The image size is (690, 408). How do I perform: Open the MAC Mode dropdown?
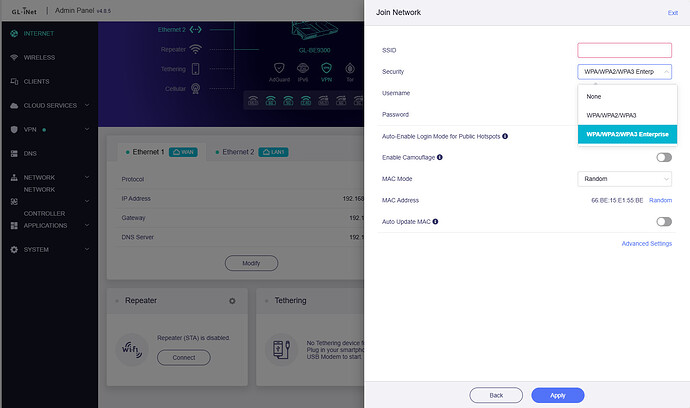tap(625, 179)
